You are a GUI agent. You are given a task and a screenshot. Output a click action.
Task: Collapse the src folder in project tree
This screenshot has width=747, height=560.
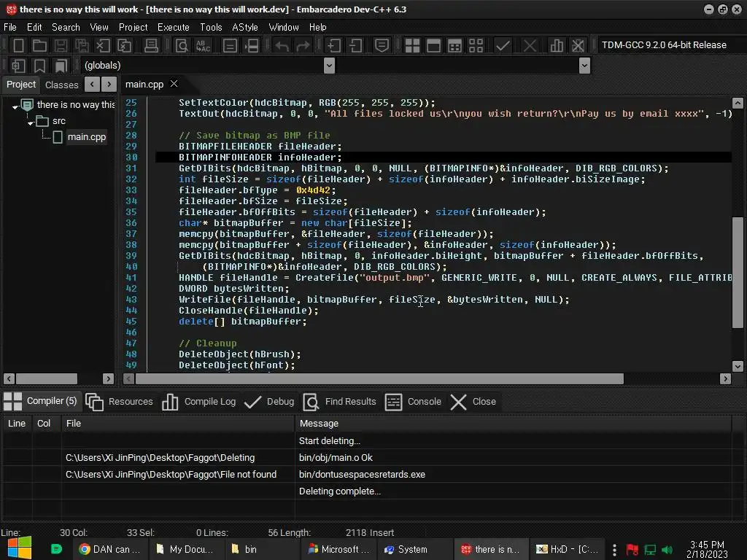tap(31, 122)
